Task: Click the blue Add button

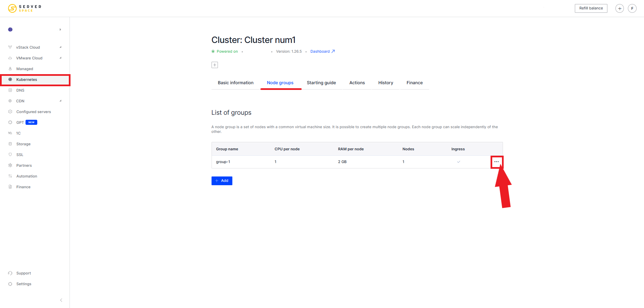Action: click(222, 181)
